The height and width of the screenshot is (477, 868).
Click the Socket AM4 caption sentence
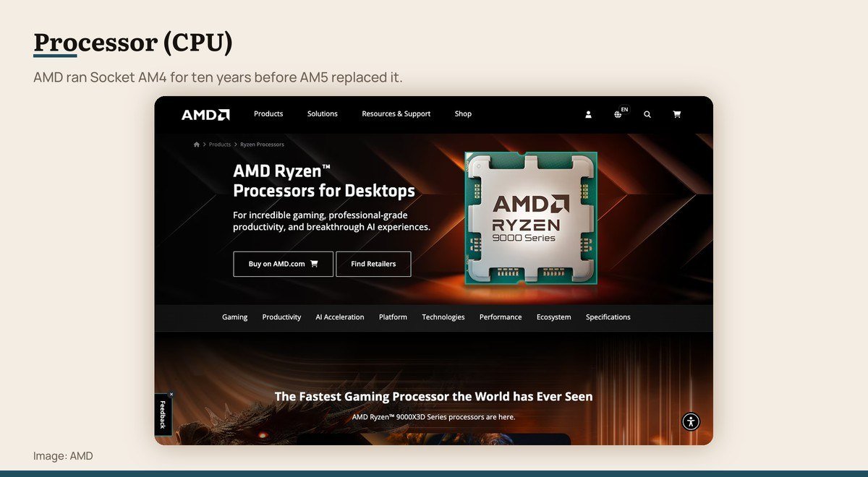218,77
